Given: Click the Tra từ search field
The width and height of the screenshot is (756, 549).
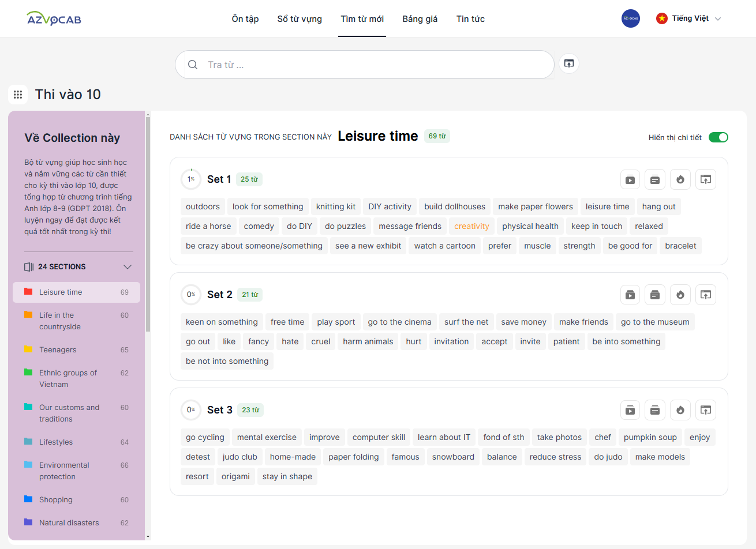Looking at the screenshot, I should (x=365, y=65).
